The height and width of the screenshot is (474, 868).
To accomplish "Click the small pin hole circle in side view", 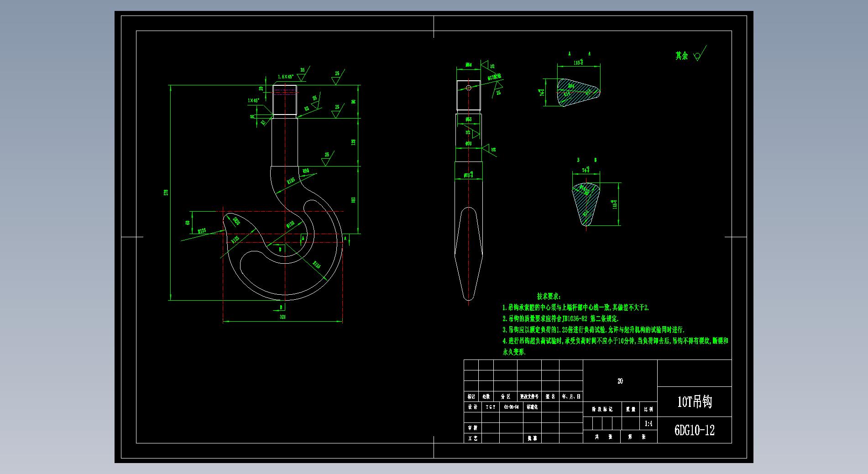I will pos(469,87).
